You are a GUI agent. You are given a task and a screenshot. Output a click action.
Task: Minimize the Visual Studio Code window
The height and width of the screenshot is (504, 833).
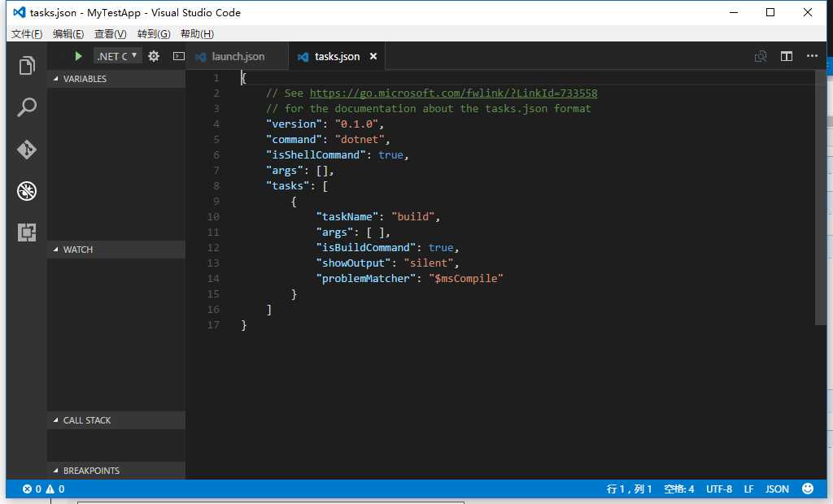click(734, 12)
